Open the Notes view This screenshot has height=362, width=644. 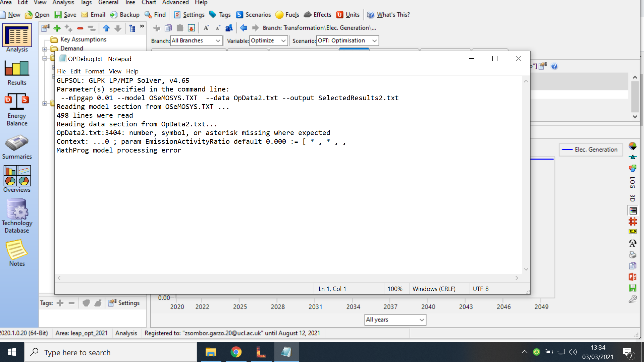[x=17, y=253]
